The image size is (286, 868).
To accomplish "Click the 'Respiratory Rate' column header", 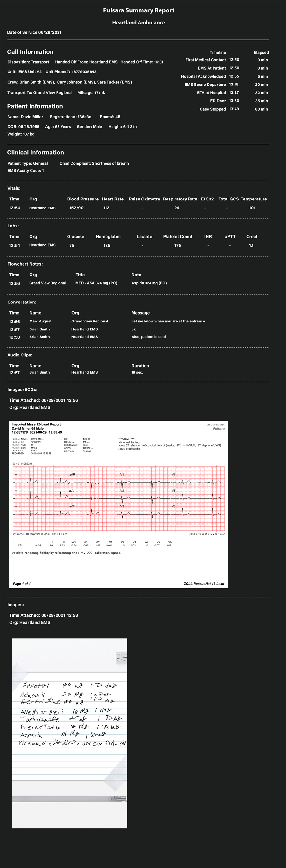I will pyautogui.click(x=180, y=199).
